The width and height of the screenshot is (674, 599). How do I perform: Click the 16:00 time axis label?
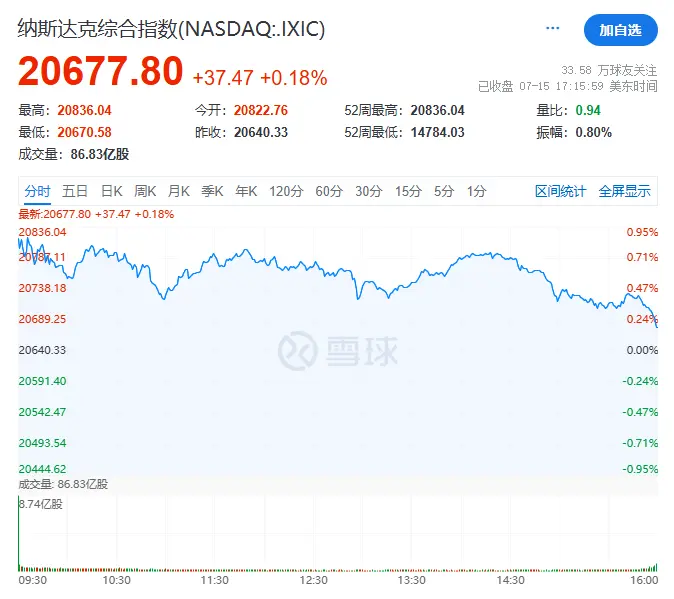[644, 580]
